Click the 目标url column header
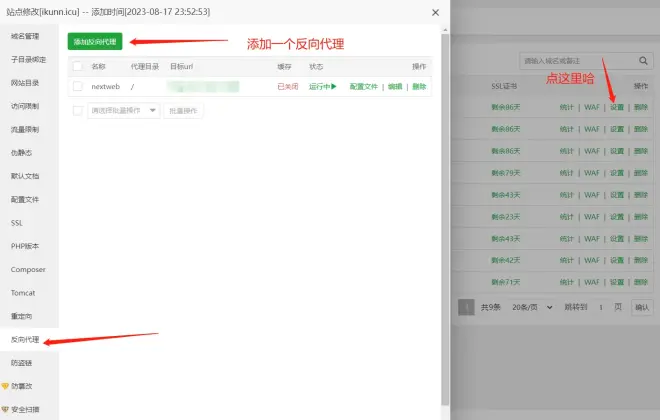The height and width of the screenshot is (420, 660). 181,66
